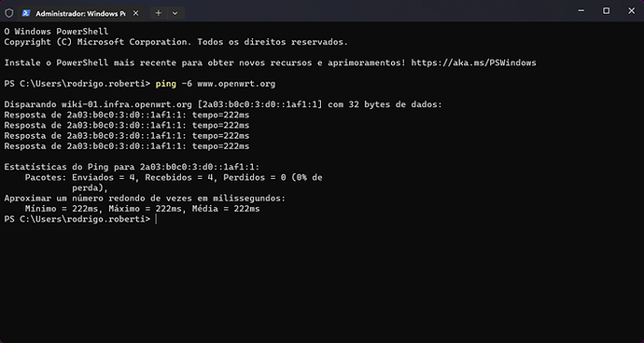Click 'Aproximar um número redondo' line

pos(145,199)
